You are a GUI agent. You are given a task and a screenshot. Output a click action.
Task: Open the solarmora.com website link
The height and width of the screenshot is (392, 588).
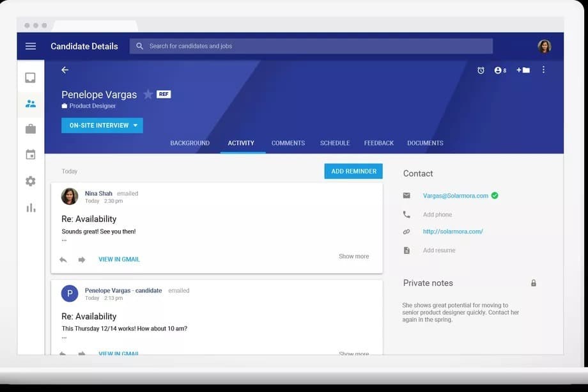(453, 231)
